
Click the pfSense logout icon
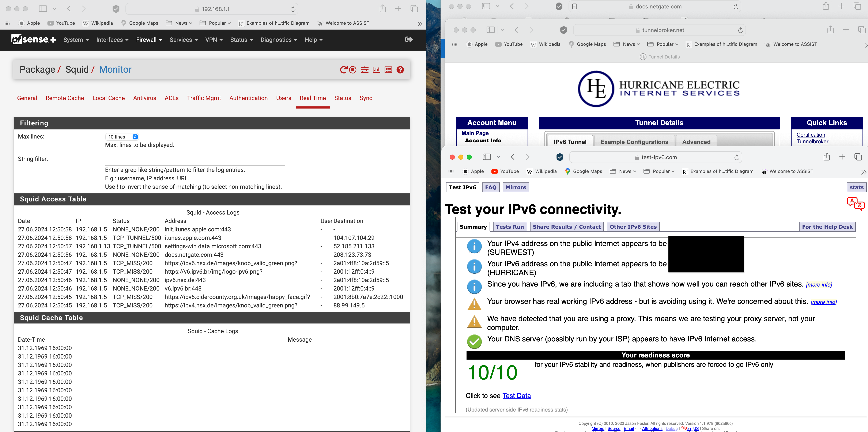click(x=409, y=39)
